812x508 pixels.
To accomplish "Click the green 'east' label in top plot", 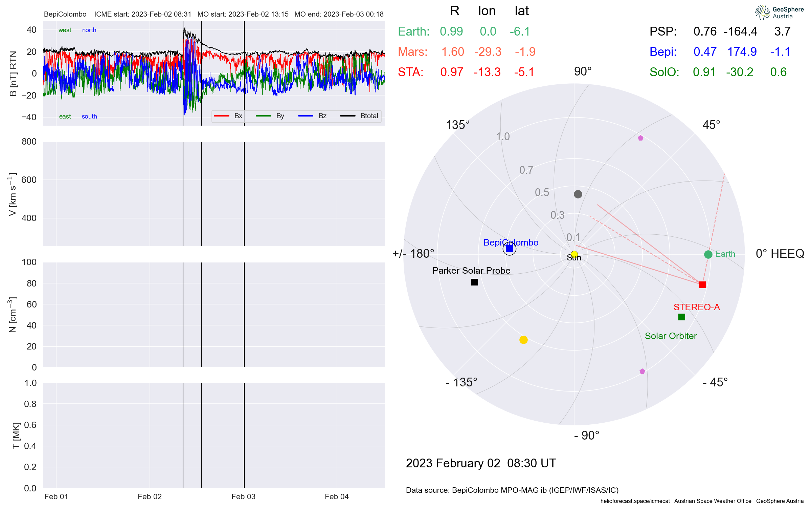I will pyautogui.click(x=65, y=117).
